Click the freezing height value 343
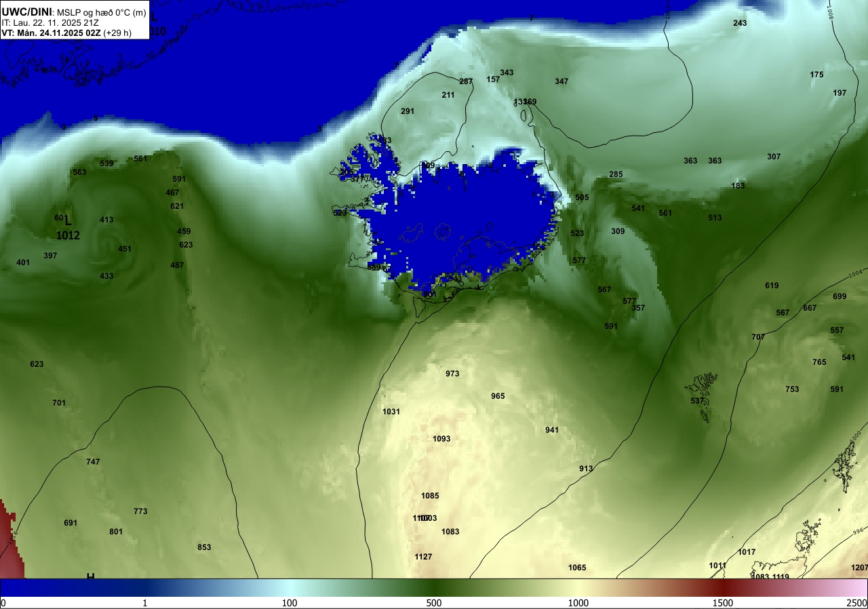 (507, 73)
